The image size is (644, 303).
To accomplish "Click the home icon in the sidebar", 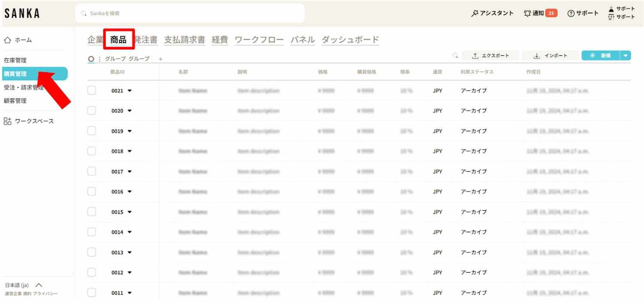I will point(7,40).
